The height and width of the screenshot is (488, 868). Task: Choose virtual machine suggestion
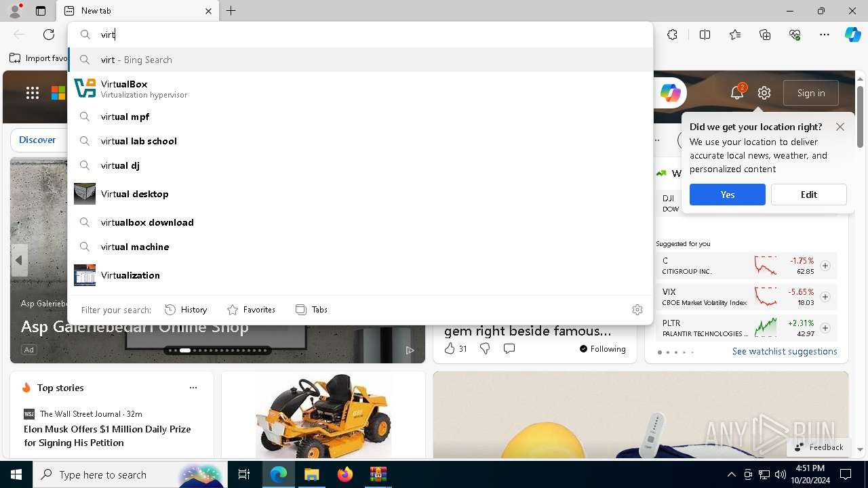(360, 247)
